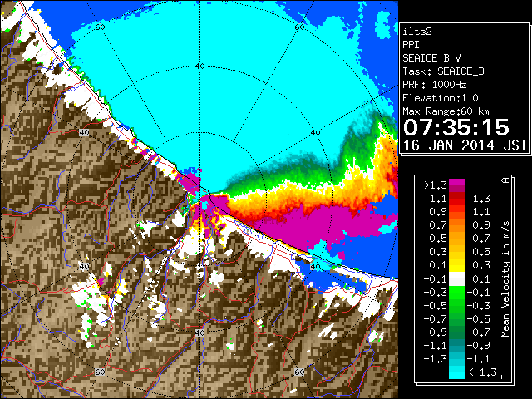Click the dark teal band of the color bar
Viewport: 532px width, 399px height.
[x=457, y=342]
